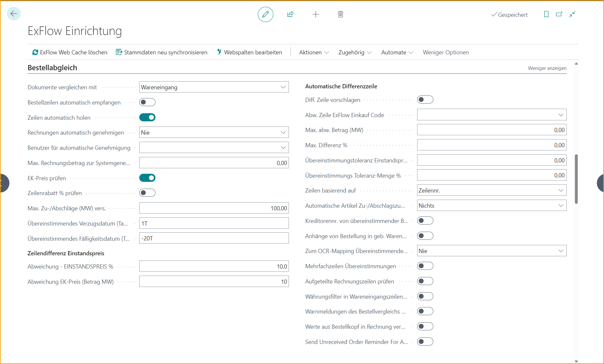Open Benutzer für automatische Genehmigung dropdown
604x364 pixels.
(x=214, y=148)
